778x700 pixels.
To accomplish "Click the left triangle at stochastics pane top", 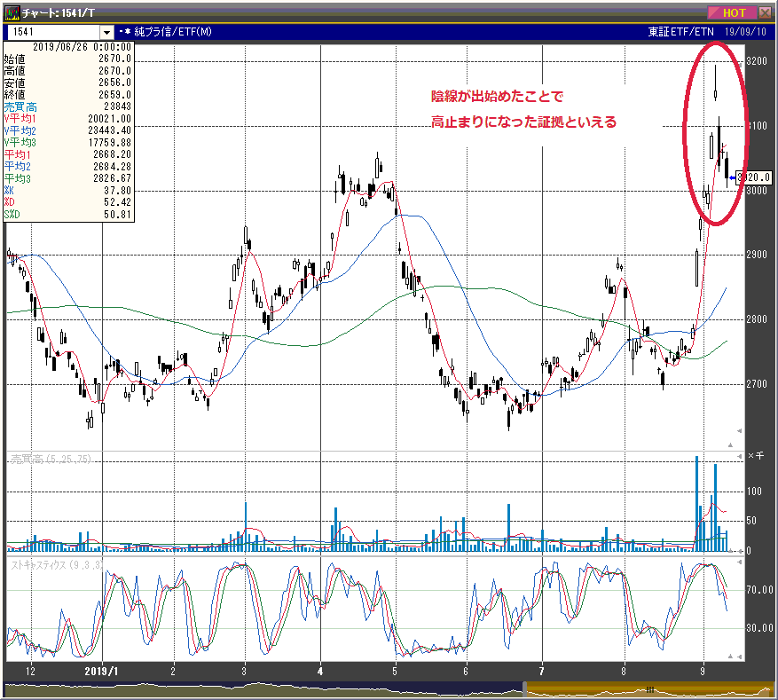I will point(739,562).
